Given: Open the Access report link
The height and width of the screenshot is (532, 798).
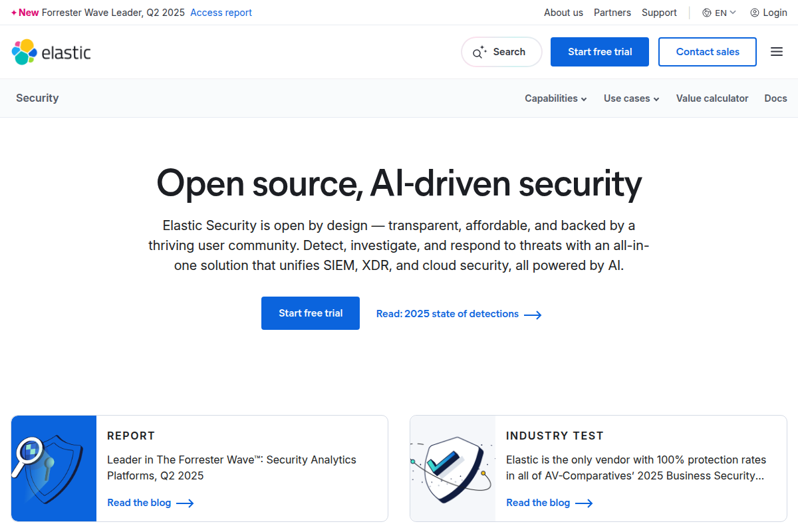Looking at the screenshot, I should [x=221, y=12].
